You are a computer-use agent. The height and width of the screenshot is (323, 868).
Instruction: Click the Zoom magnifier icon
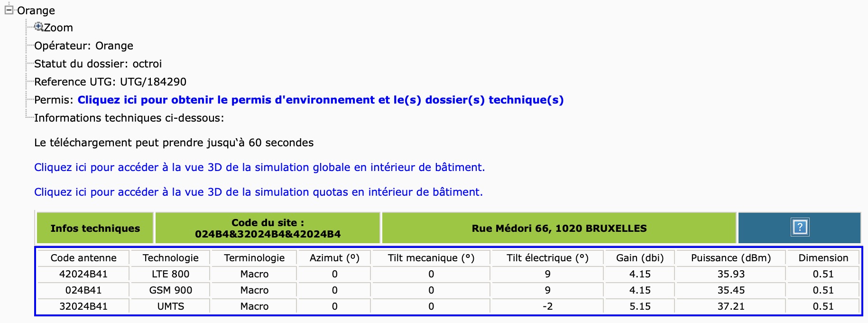click(x=38, y=27)
